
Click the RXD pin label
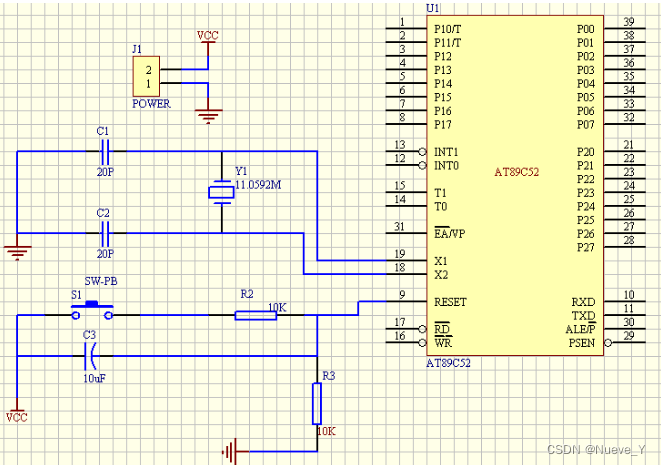click(583, 302)
